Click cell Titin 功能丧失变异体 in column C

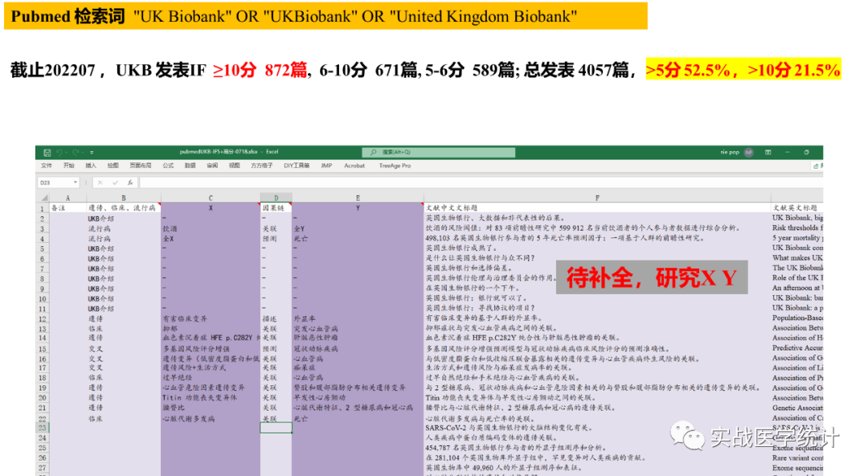click(211, 398)
